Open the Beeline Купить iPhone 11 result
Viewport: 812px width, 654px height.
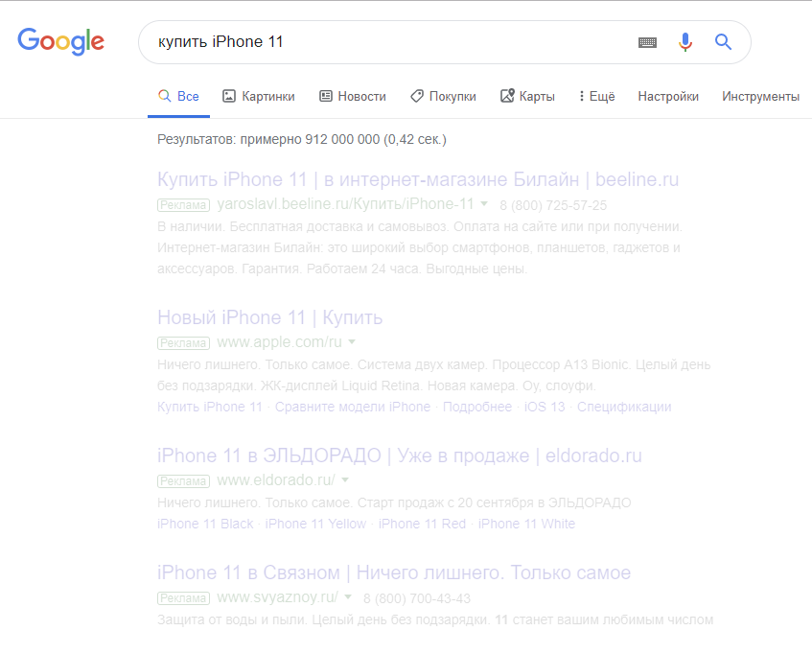click(x=418, y=179)
